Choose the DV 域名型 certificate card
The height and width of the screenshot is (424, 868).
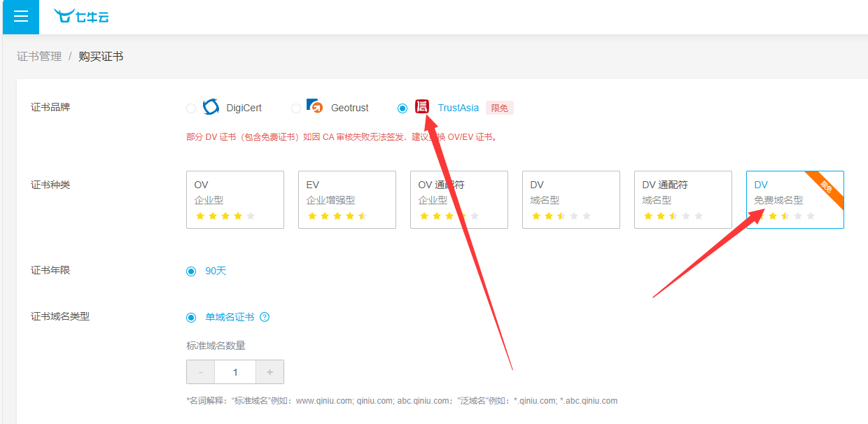coord(571,199)
